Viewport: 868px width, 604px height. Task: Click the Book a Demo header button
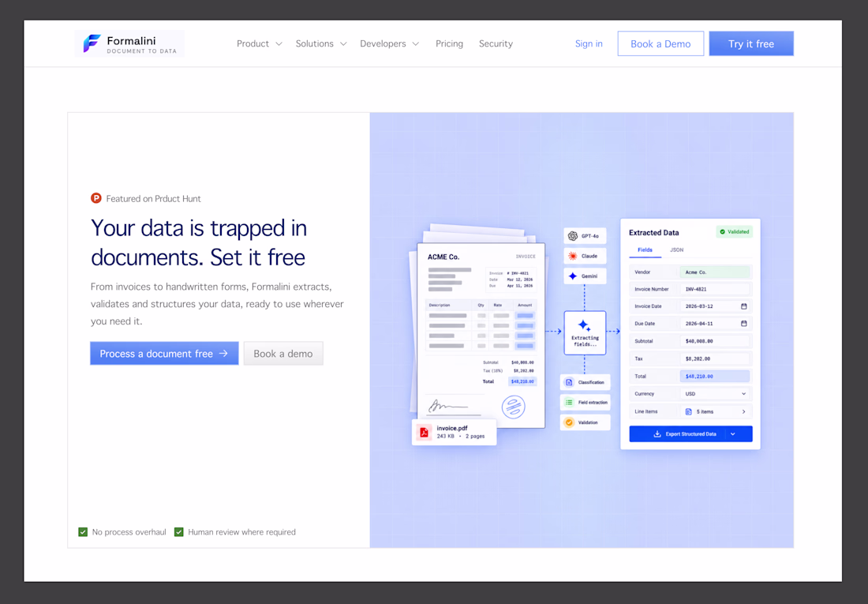pos(660,43)
